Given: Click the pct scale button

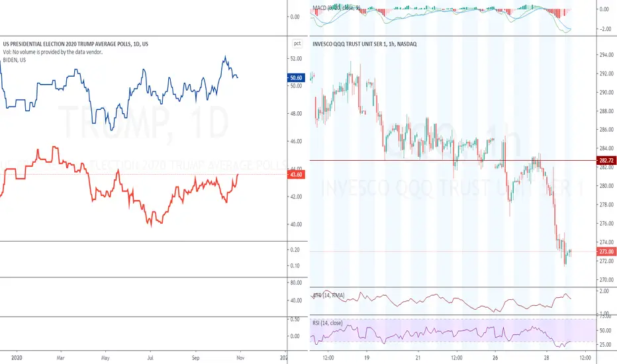Looking at the screenshot, I should coord(297,44).
